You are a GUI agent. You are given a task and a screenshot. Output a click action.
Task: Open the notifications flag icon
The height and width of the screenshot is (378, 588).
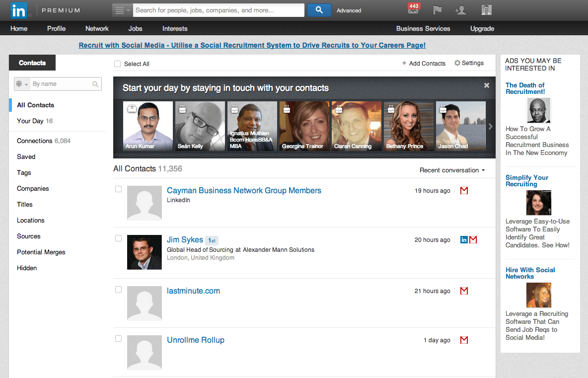click(437, 10)
